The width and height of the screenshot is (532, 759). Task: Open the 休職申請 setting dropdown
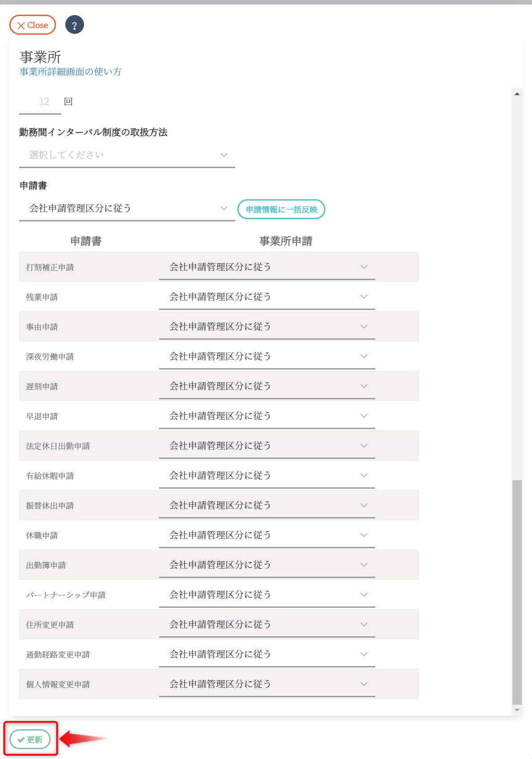pos(267,535)
